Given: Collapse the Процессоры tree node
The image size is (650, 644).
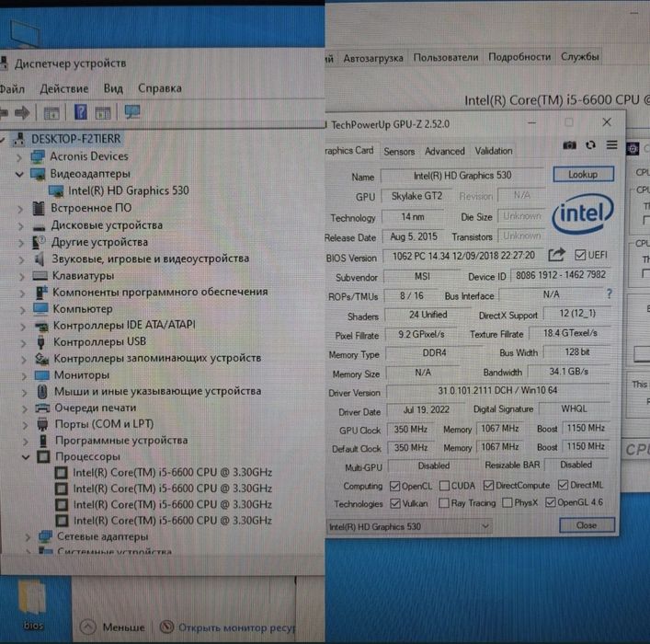Looking at the screenshot, I should (x=26, y=457).
